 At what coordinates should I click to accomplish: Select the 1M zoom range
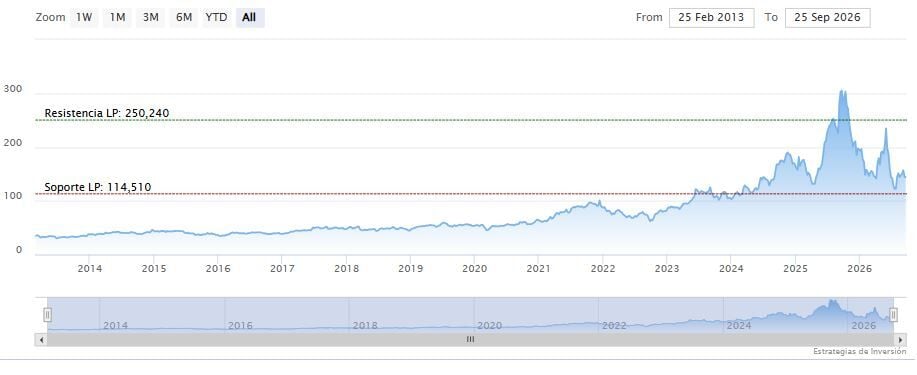(118, 18)
